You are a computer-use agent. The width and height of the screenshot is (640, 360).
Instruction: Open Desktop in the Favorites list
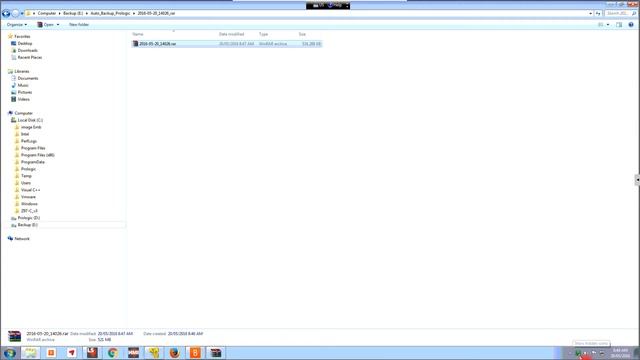click(24, 44)
